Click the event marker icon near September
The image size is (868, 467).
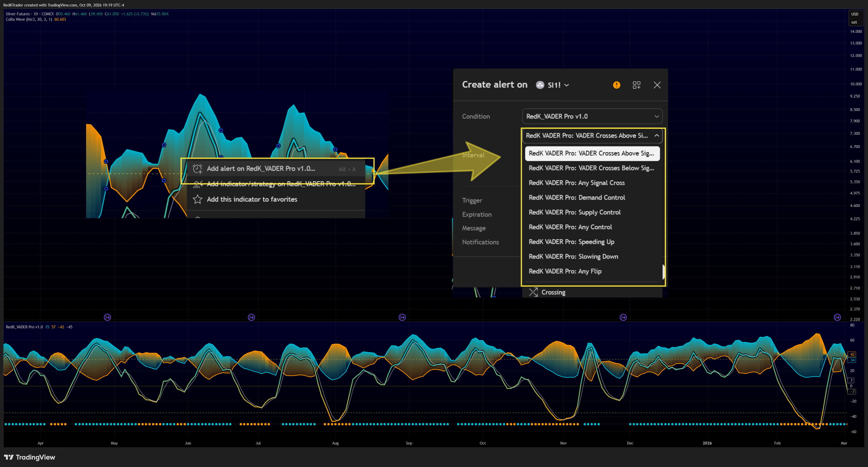pos(402,317)
